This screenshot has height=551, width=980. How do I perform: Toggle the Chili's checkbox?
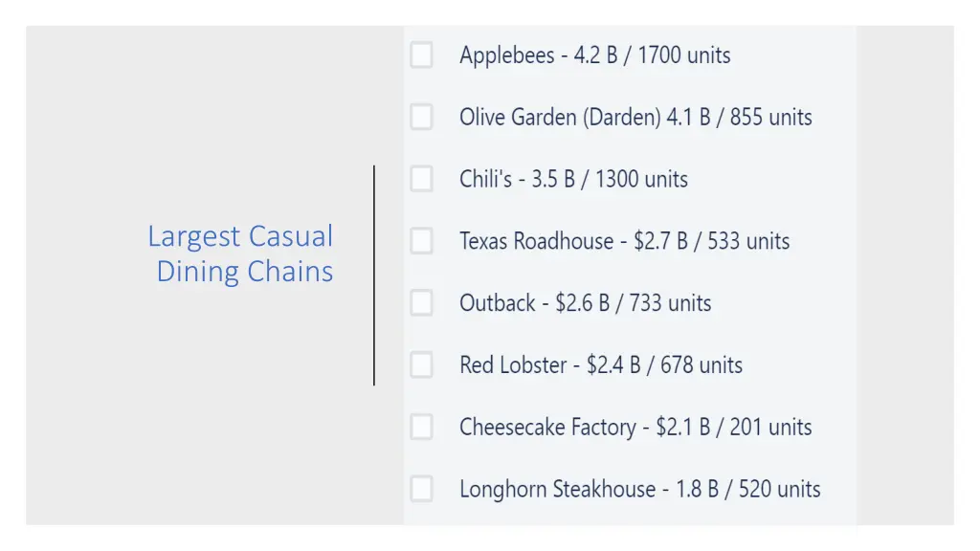(x=421, y=179)
